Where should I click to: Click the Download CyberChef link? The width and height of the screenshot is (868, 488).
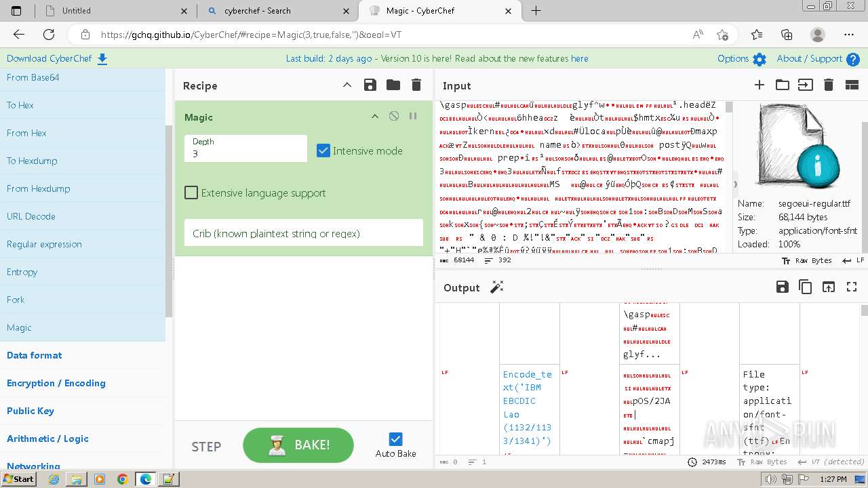coord(57,58)
